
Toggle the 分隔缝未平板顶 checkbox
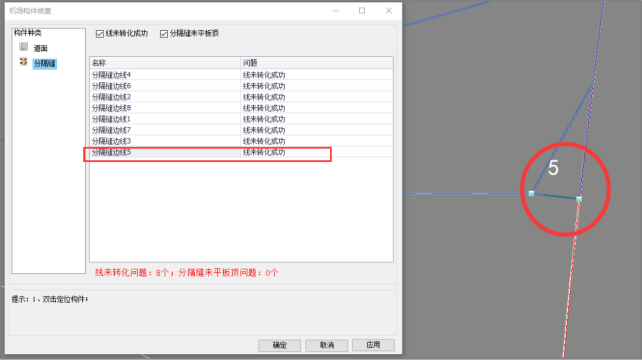click(164, 34)
